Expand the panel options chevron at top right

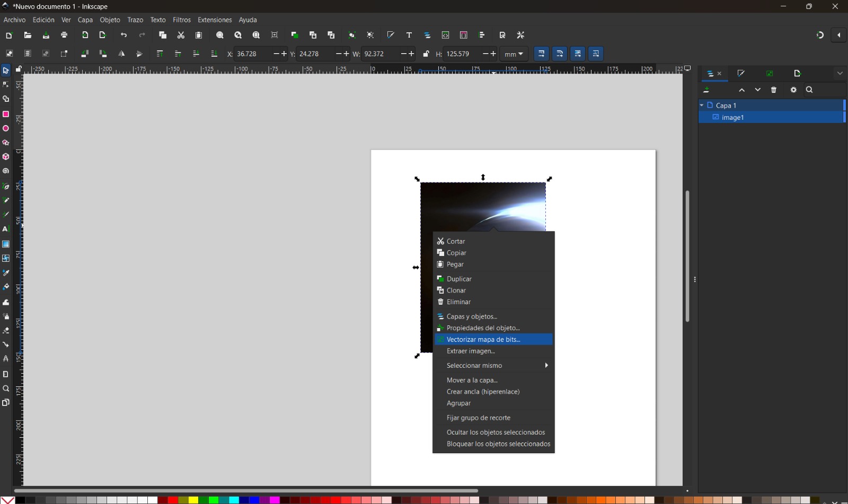[840, 73]
